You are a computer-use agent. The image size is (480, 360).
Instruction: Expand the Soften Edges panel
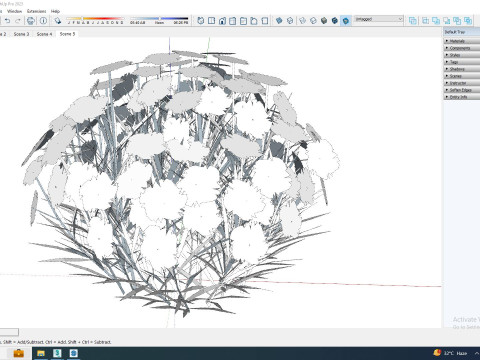tap(462, 90)
